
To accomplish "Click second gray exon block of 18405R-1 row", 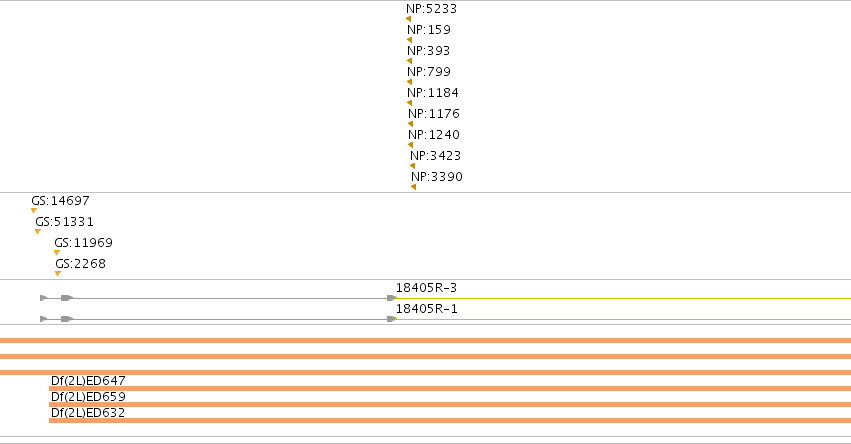I will coord(67,319).
